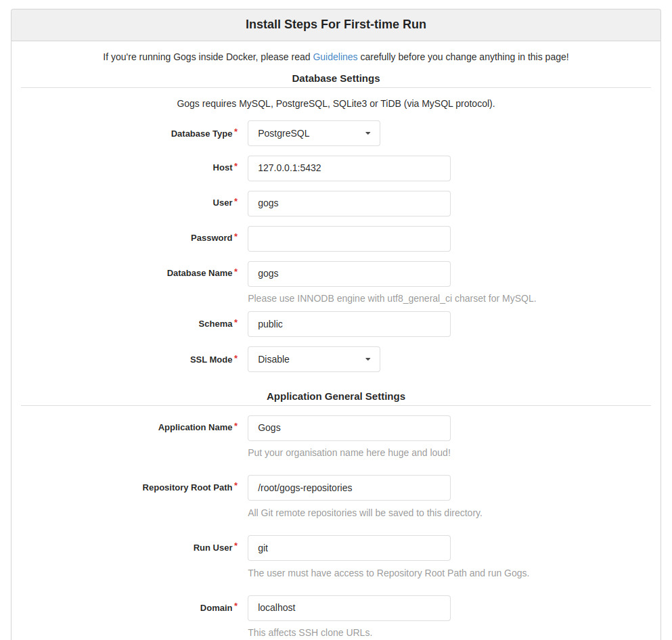Viewport: 672px width, 640px height.
Task: Click the Schema field containing public
Action: 349,324
